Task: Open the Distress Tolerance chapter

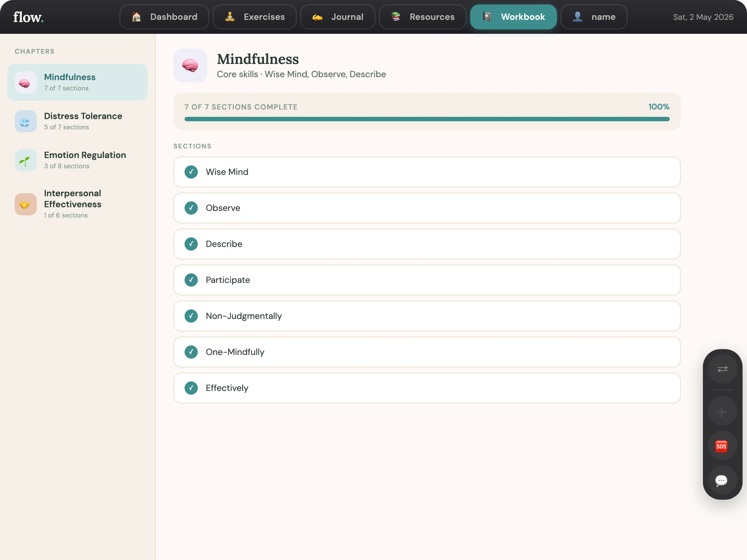Action: (78, 121)
